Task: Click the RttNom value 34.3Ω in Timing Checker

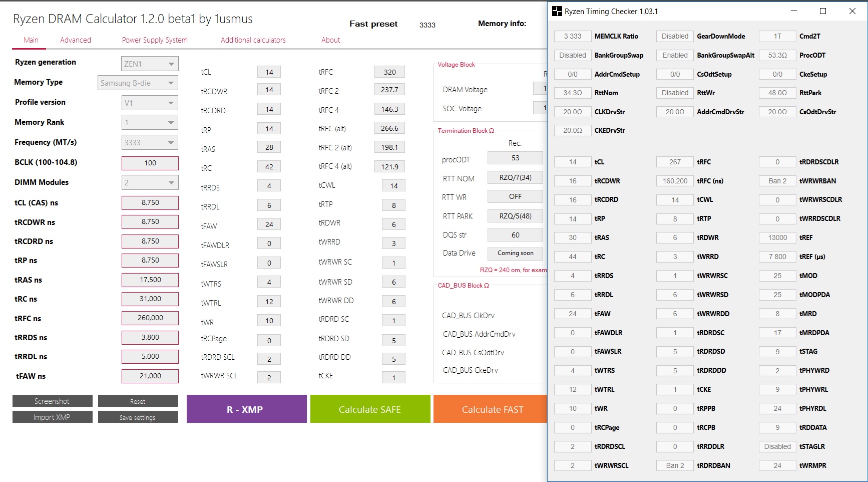Action: pyautogui.click(x=573, y=93)
